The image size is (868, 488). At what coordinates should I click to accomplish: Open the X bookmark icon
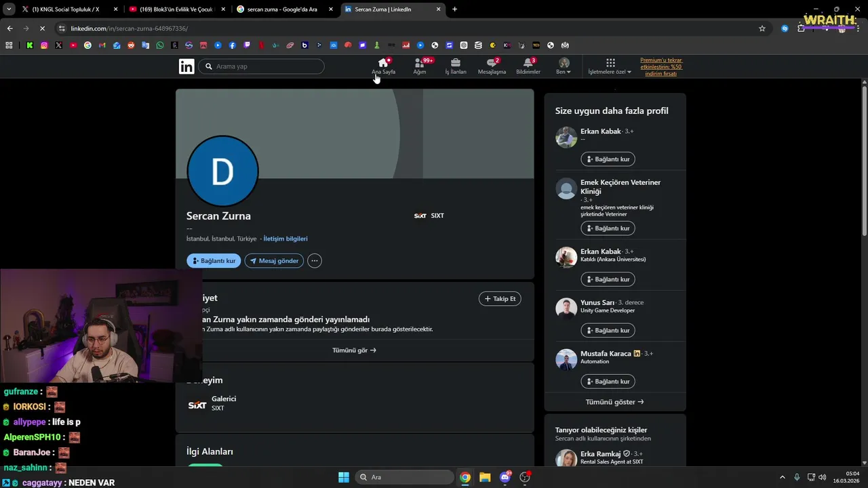click(58, 45)
